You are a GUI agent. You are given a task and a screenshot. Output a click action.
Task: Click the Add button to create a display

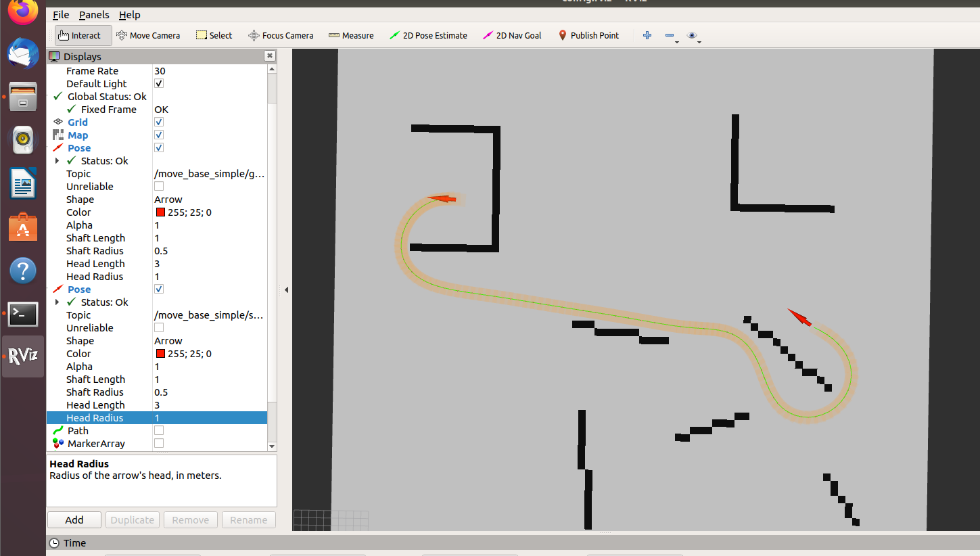point(74,519)
